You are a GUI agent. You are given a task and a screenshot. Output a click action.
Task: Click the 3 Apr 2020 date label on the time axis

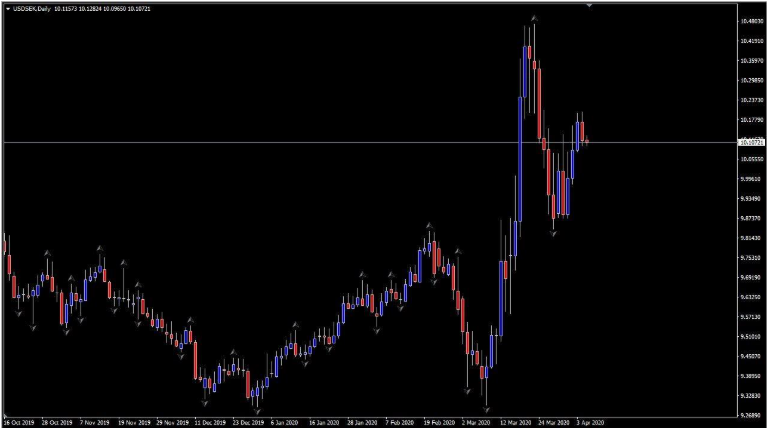coord(590,422)
